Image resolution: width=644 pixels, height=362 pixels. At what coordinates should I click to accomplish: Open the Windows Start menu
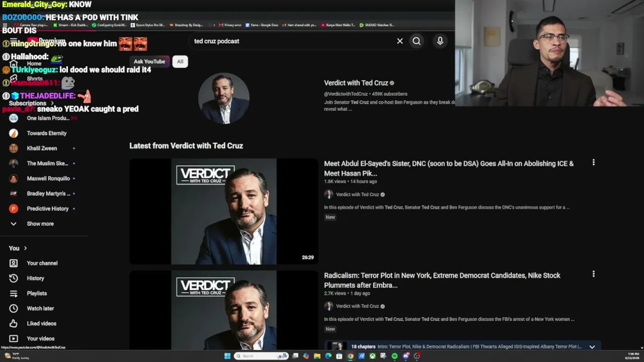(x=227, y=356)
